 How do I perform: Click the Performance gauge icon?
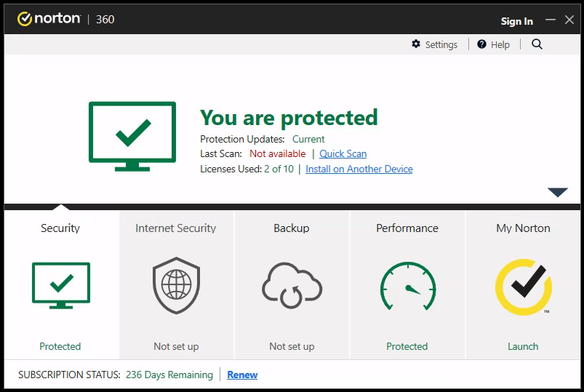408,286
